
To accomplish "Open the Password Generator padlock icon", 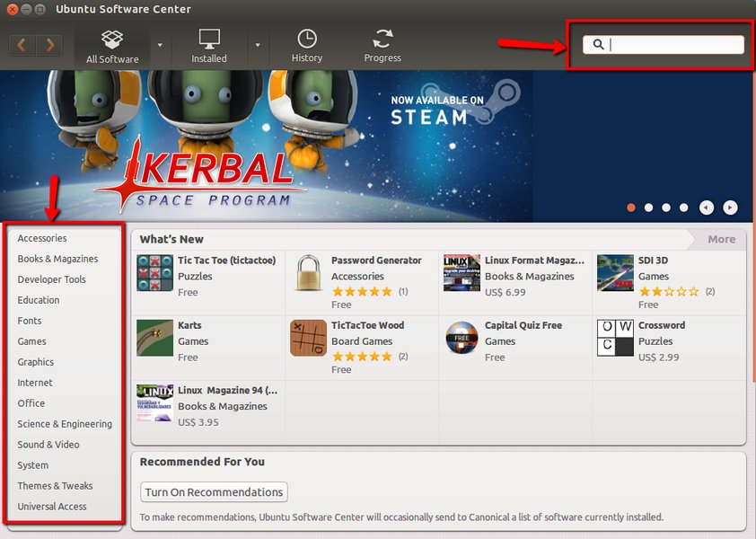I will point(309,273).
